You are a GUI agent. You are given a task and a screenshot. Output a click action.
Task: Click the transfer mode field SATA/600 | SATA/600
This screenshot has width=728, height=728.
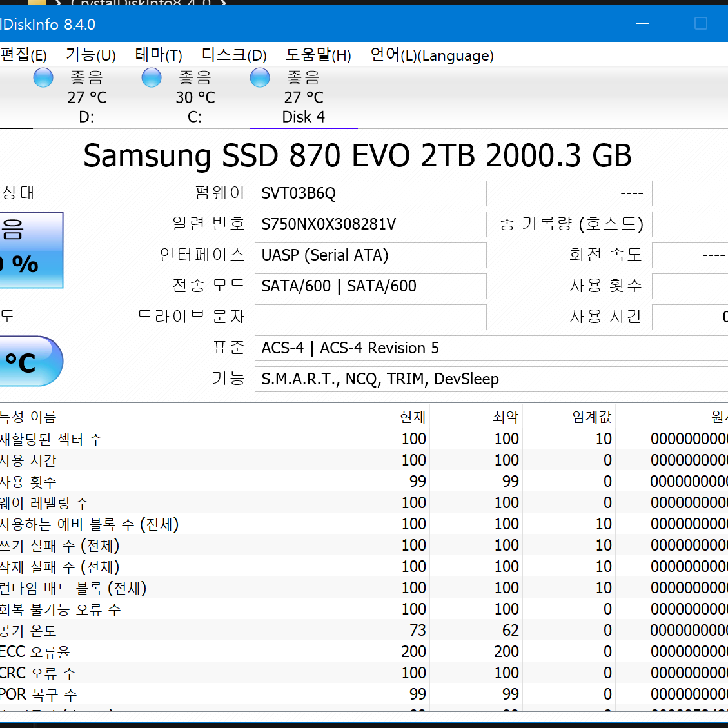point(371,286)
